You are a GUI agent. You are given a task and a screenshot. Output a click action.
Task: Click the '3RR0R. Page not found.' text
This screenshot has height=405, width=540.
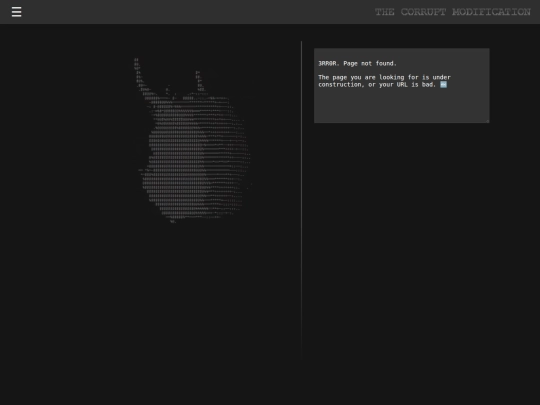pyautogui.click(x=357, y=63)
